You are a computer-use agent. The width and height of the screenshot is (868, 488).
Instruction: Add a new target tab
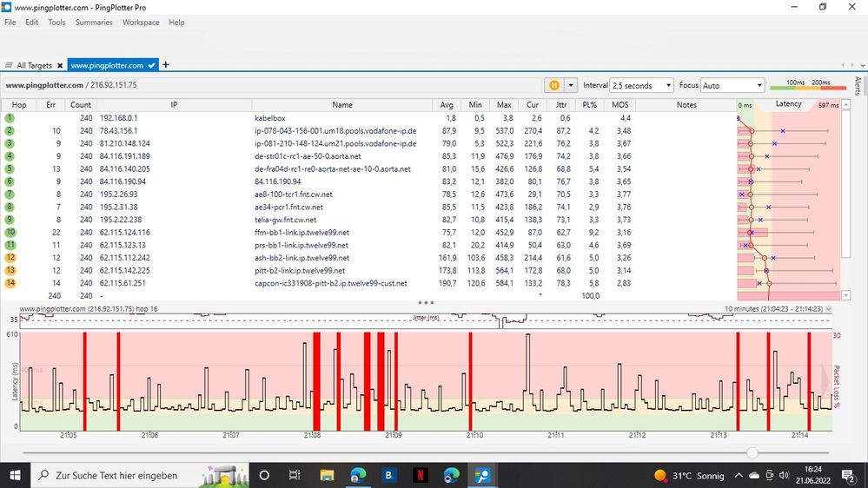[x=165, y=65]
